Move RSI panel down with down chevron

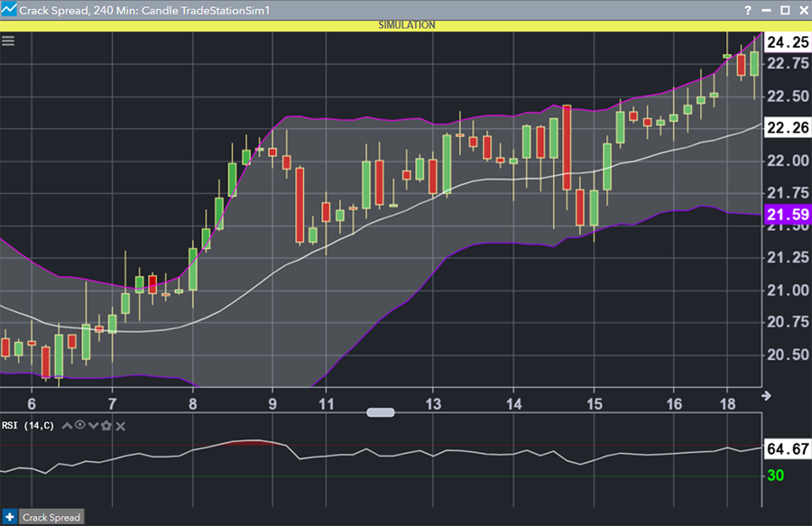93,426
